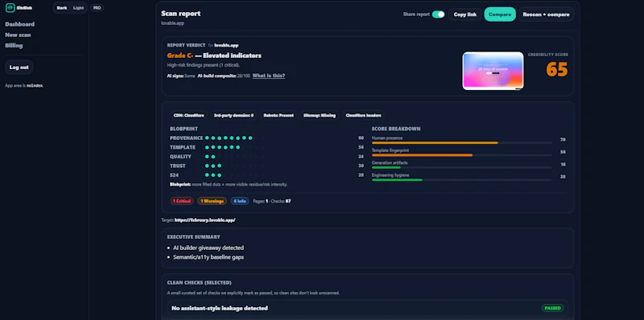
Task: Click the Robots: Present chip
Action: click(278, 115)
